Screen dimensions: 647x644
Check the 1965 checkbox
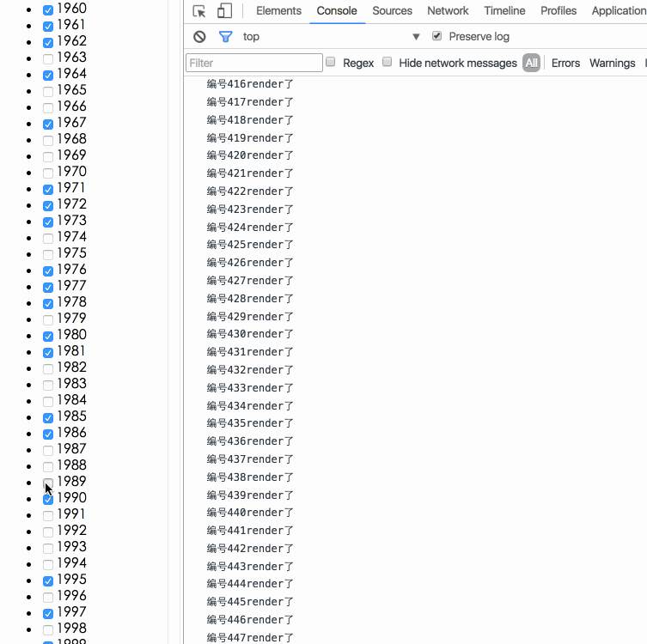(48, 92)
